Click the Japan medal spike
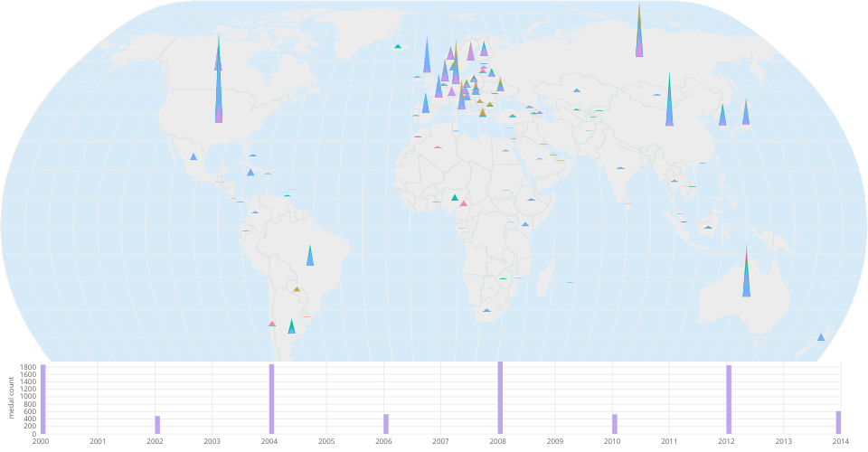Image resolution: width=868 pixels, height=452 pixels. (x=746, y=115)
